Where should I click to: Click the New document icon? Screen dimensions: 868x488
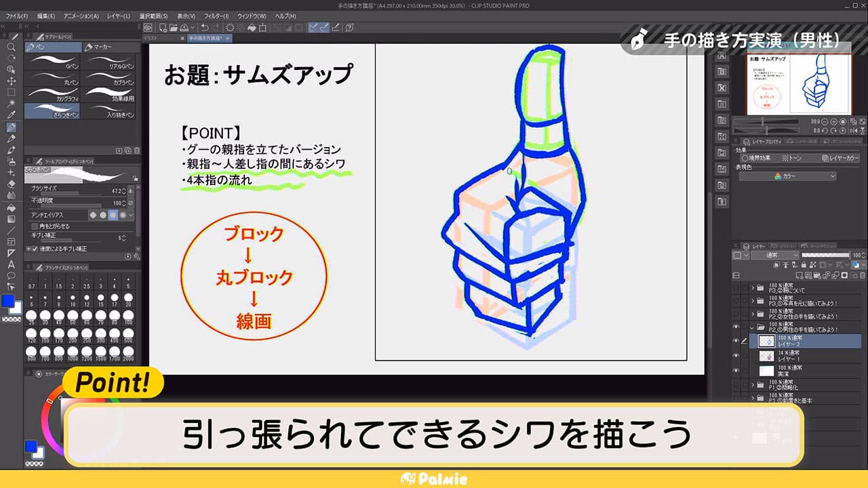pos(162,28)
